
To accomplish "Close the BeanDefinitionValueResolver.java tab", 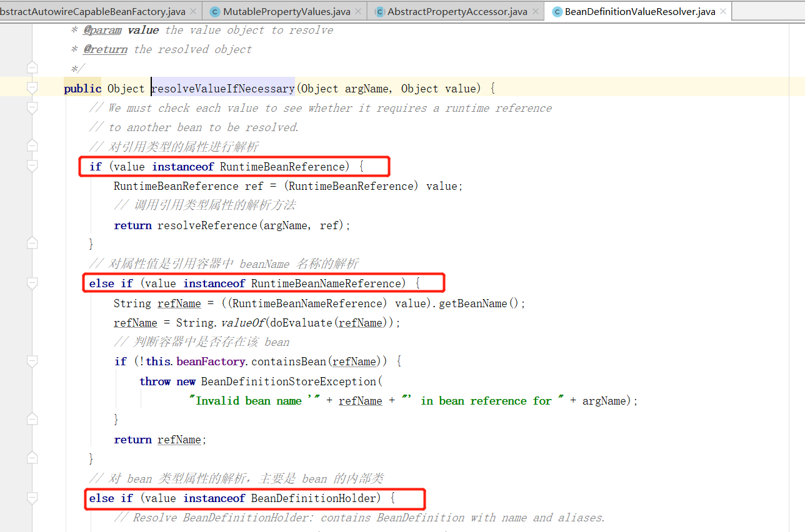I will coord(722,11).
